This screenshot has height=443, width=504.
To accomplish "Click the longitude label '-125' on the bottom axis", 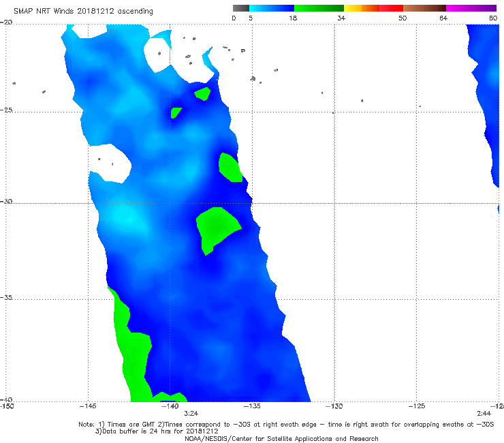I will [x=417, y=406].
